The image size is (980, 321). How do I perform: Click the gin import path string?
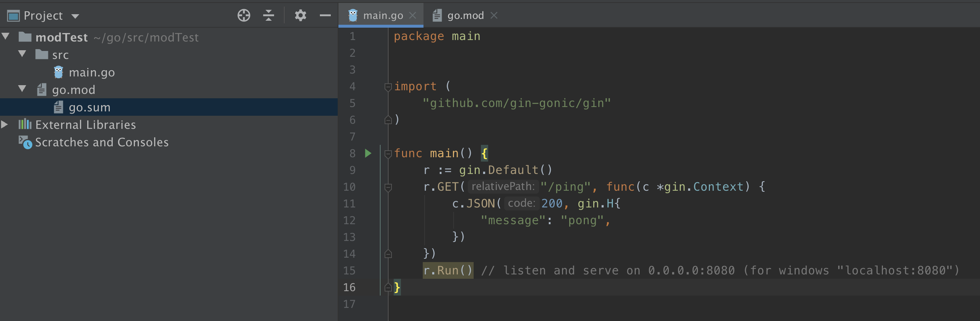[x=517, y=103]
